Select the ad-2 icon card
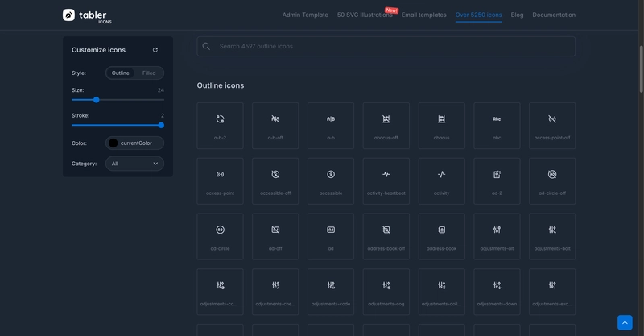This screenshot has width=644, height=336. tap(497, 181)
